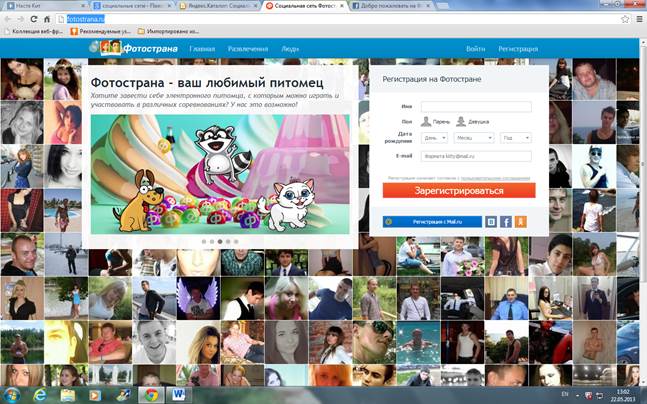Click the Chrome taskbar icon

(x=151, y=395)
